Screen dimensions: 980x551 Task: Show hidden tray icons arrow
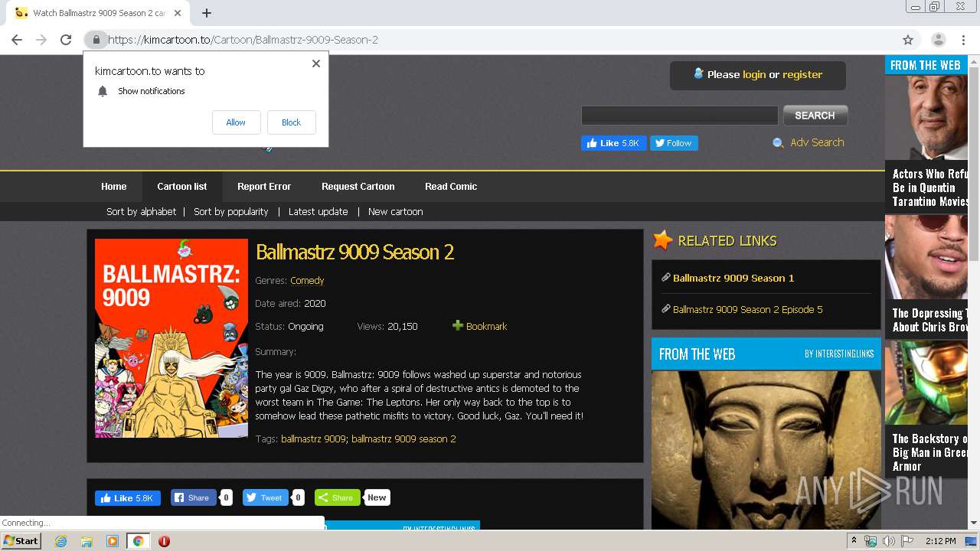point(854,541)
